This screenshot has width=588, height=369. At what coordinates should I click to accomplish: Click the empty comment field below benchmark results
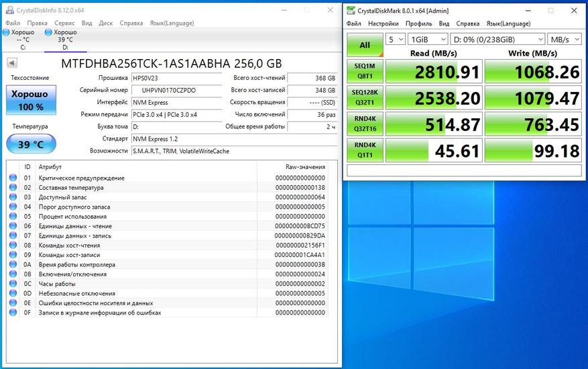tap(464, 170)
